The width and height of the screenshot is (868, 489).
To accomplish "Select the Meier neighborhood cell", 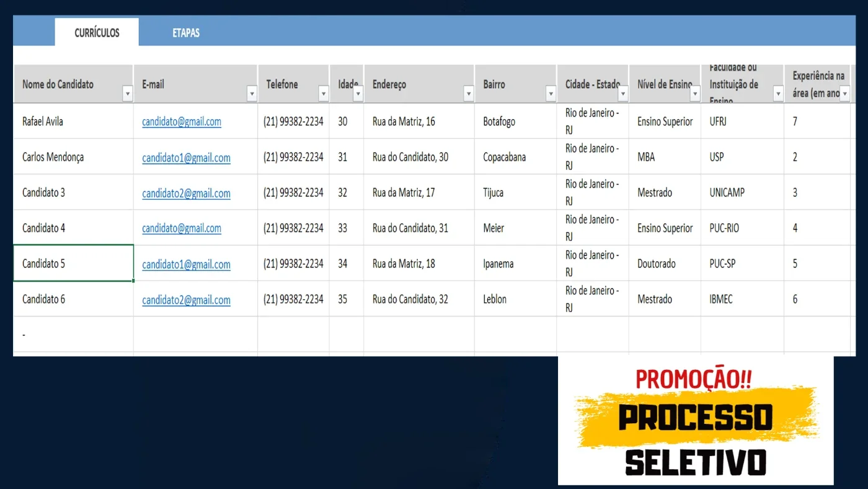I will click(515, 228).
